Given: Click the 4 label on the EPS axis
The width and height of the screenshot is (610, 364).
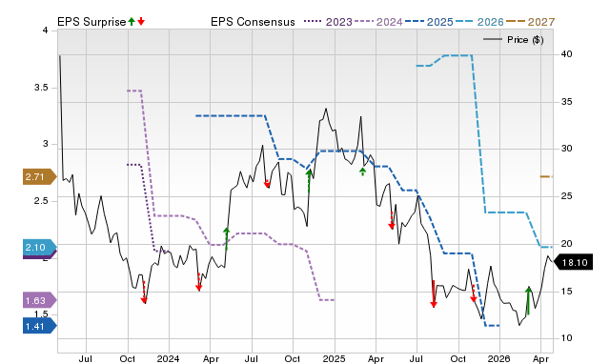Looking at the screenshot, I should click(45, 30).
